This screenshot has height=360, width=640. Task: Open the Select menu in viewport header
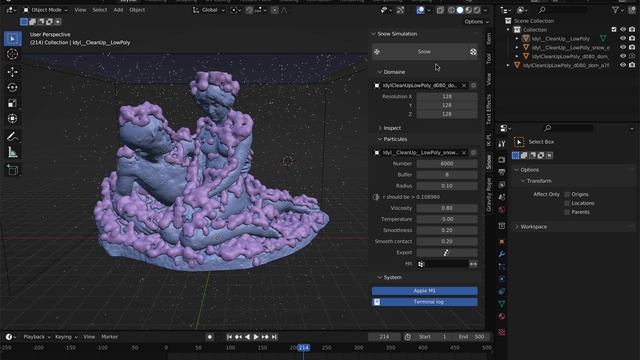(100, 10)
